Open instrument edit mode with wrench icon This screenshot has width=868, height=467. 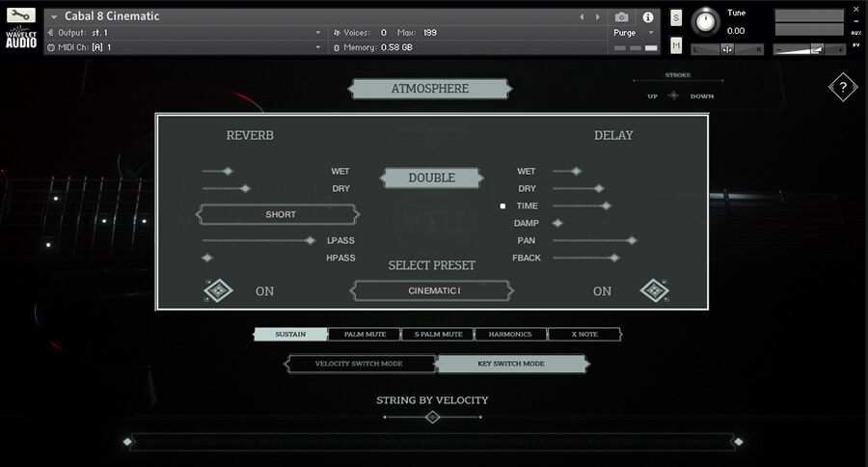pos(20,15)
